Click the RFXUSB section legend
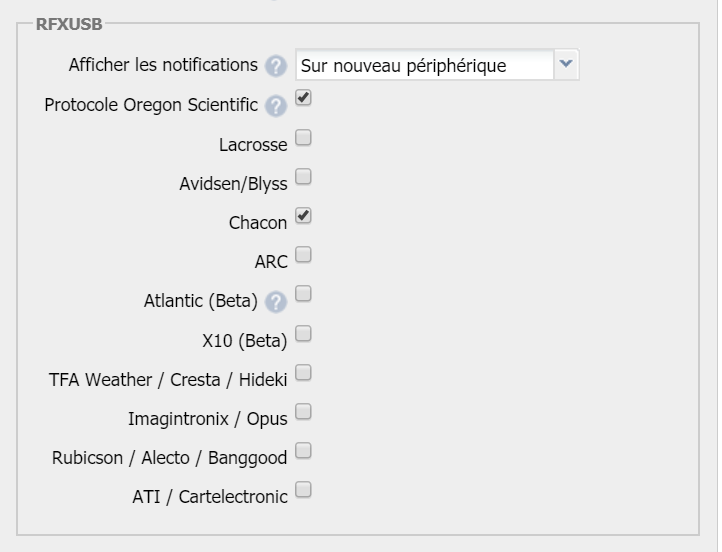This screenshot has height=552, width=722. click(x=69, y=24)
